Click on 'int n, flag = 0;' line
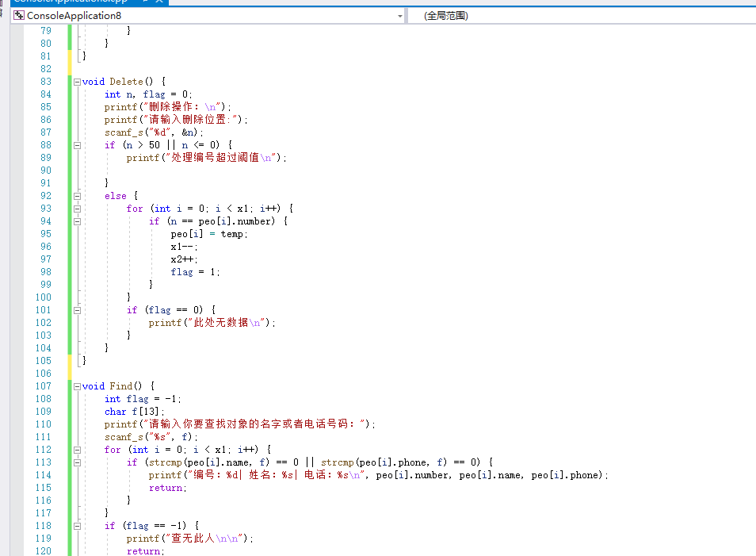 148,94
